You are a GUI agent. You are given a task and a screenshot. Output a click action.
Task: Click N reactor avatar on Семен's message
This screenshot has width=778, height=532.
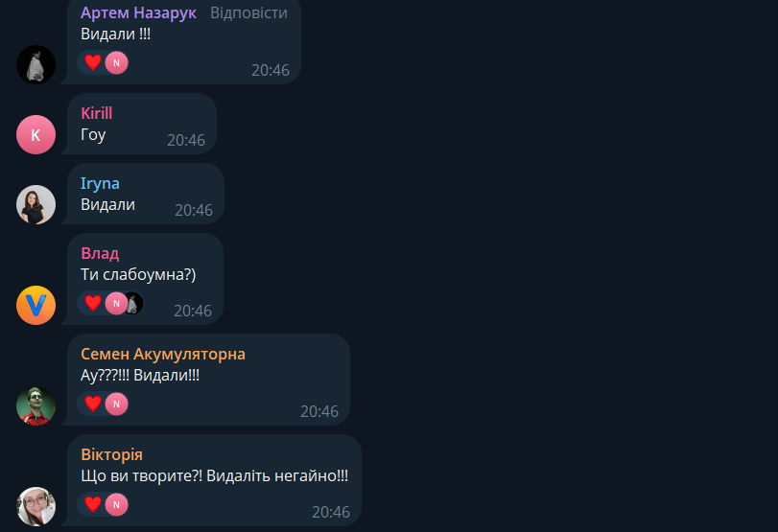coord(117,404)
